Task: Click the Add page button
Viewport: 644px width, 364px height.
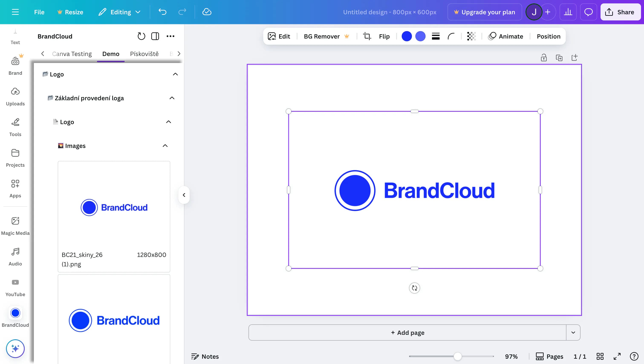Action: 407,332
